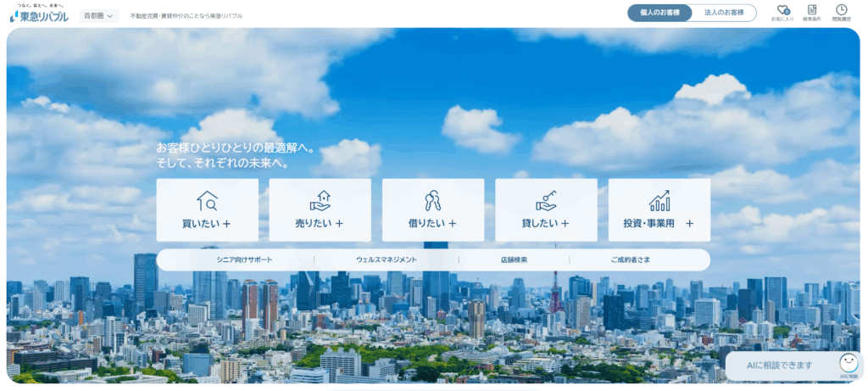Open the お気に入り favorites heart icon
Viewport: 868px width, 391px height.
click(783, 10)
